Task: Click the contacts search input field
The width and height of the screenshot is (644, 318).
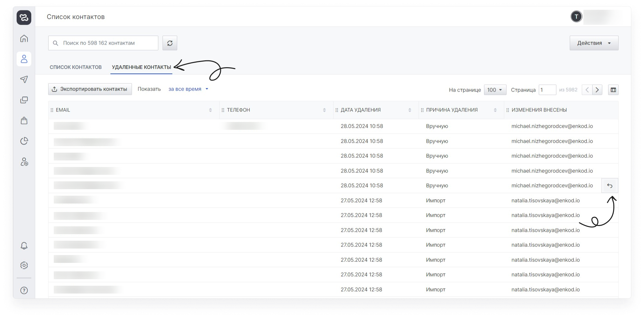Action: coord(103,43)
